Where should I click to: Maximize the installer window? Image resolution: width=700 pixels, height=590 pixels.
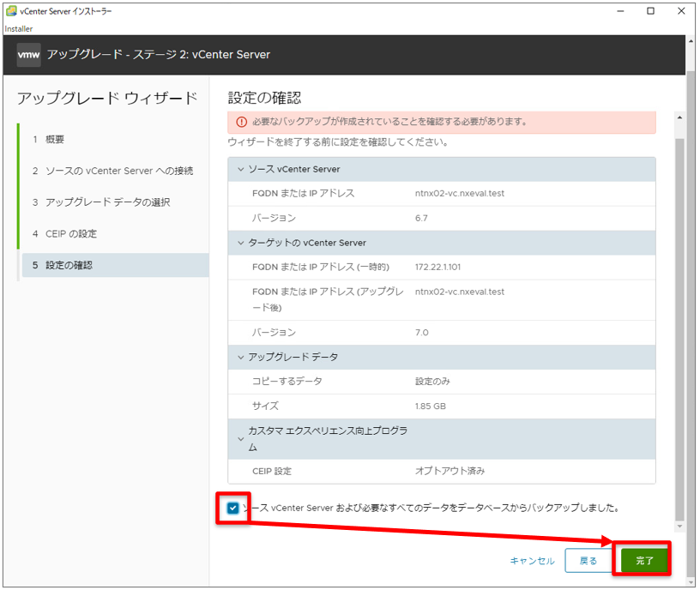[x=650, y=11]
